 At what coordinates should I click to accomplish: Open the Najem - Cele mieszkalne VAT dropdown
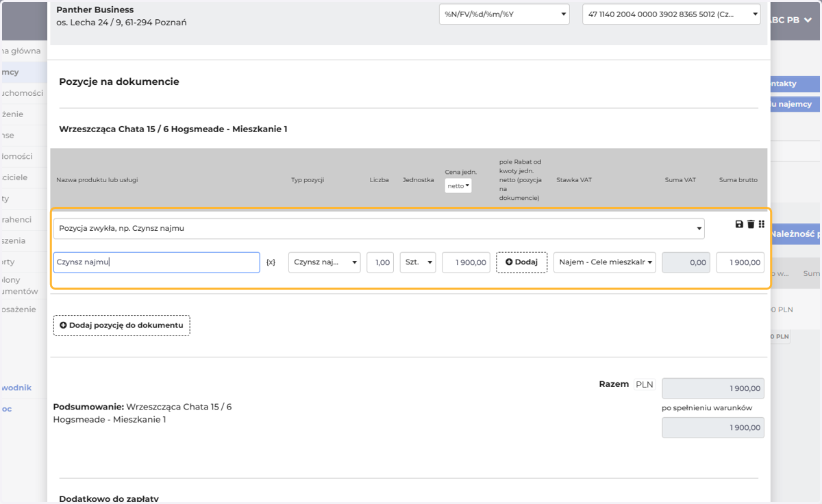(x=605, y=262)
